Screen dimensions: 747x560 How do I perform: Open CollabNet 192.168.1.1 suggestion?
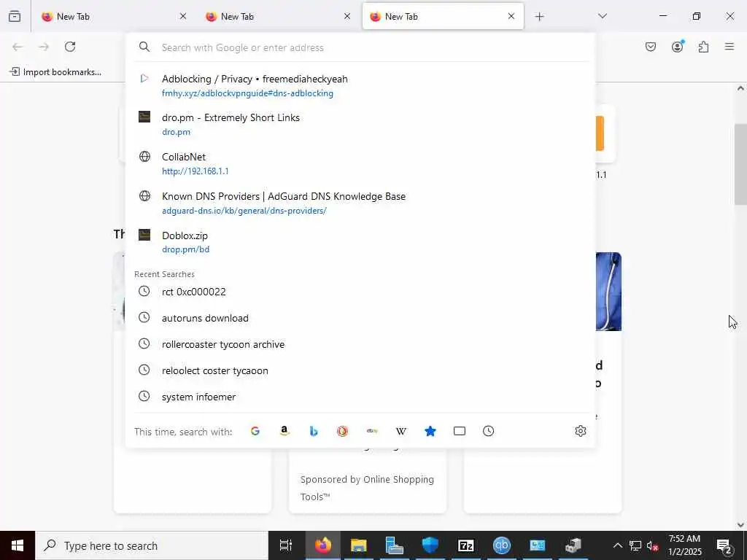(360, 163)
